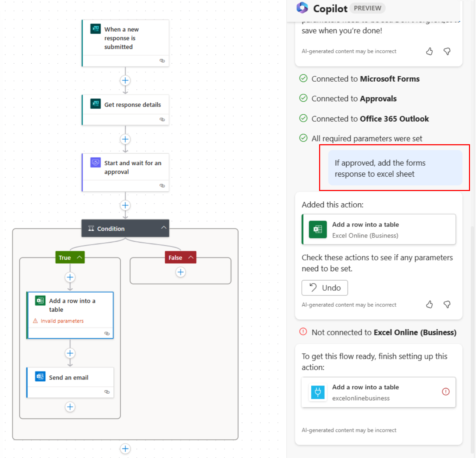Viewport: 476px width, 458px height.
Task: Click the Excel icon on the flow's Add a row action
Action: 40,300
